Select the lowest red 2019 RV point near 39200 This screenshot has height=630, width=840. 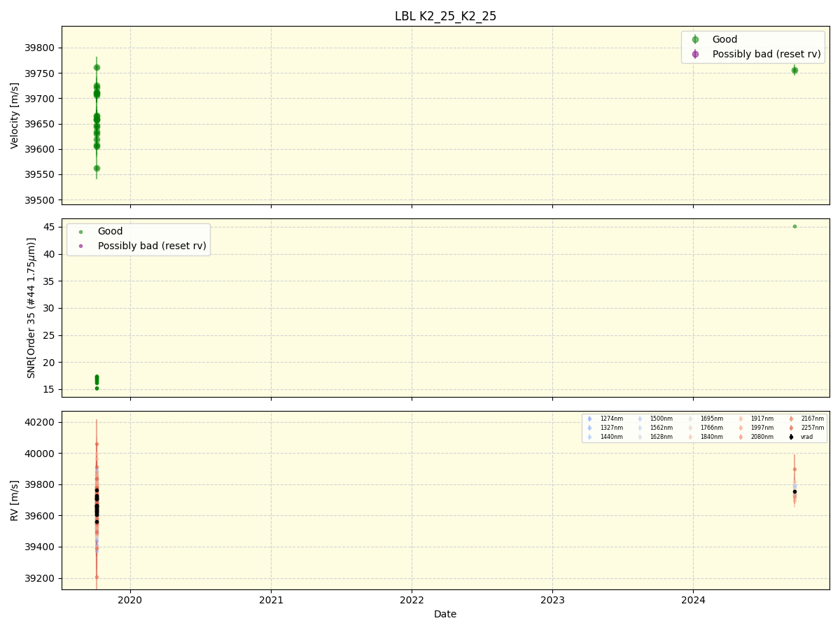97,577
